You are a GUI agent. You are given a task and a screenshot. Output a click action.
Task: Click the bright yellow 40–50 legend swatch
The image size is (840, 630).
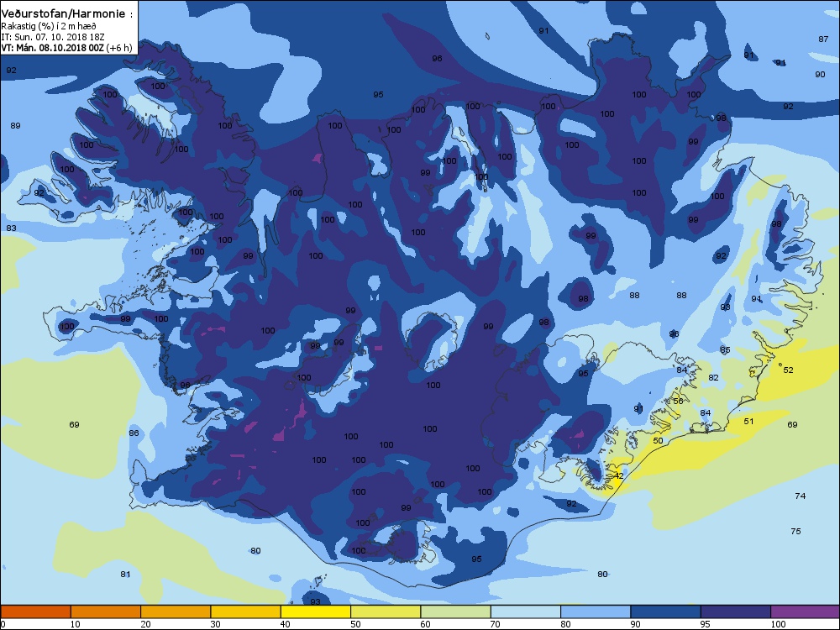point(316,612)
